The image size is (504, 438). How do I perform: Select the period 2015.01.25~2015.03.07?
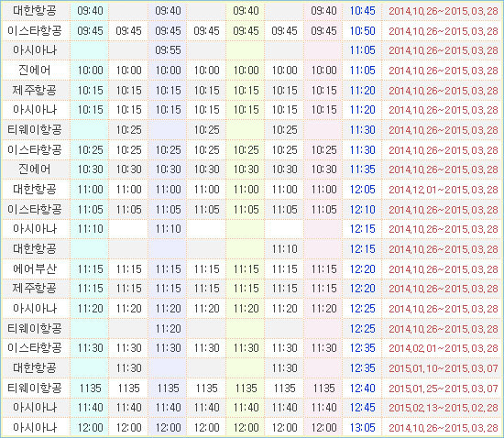click(x=444, y=389)
